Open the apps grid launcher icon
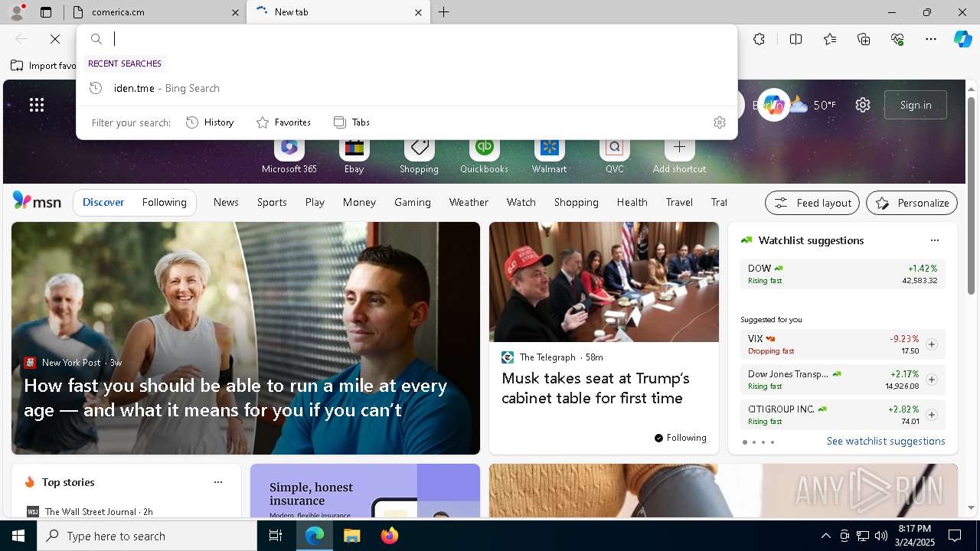The image size is (980, 551). pos(37,105)
